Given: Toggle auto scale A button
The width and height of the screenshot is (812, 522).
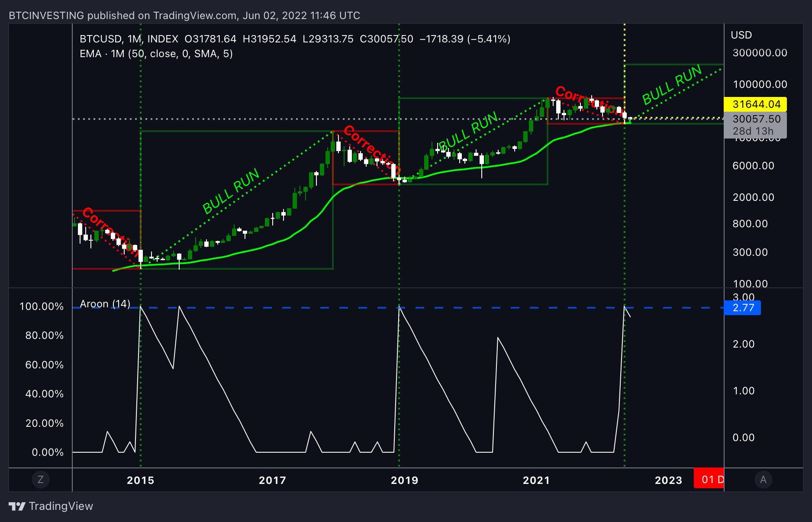Looking at the screenshot, I should pos(763,480).
